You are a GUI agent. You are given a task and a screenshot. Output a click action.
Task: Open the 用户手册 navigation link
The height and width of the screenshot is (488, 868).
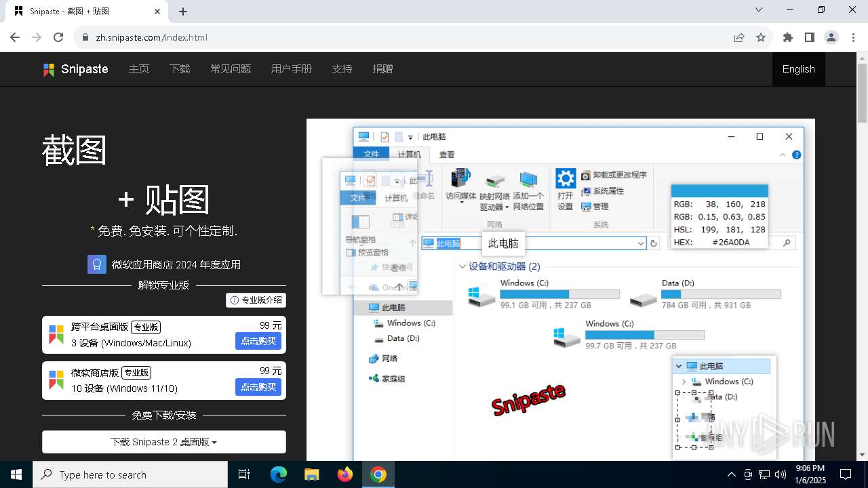point(292,69)
